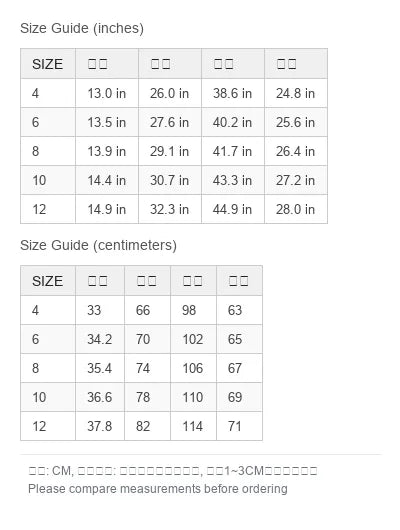Select the SIZE header in inches table
The width and height of the screenshot is (400, 530).
pyautogui.click(x=48, y=64)
